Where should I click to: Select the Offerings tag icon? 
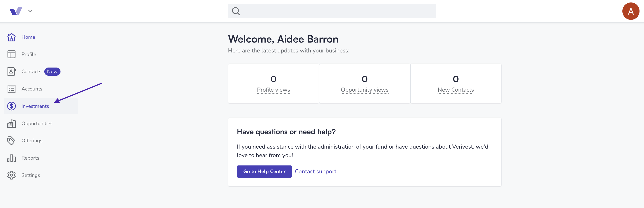tap(11, 141)
